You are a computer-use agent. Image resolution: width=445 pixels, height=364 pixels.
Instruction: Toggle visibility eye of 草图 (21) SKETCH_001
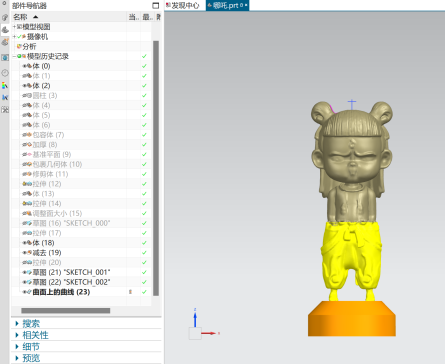pos(24,272)
